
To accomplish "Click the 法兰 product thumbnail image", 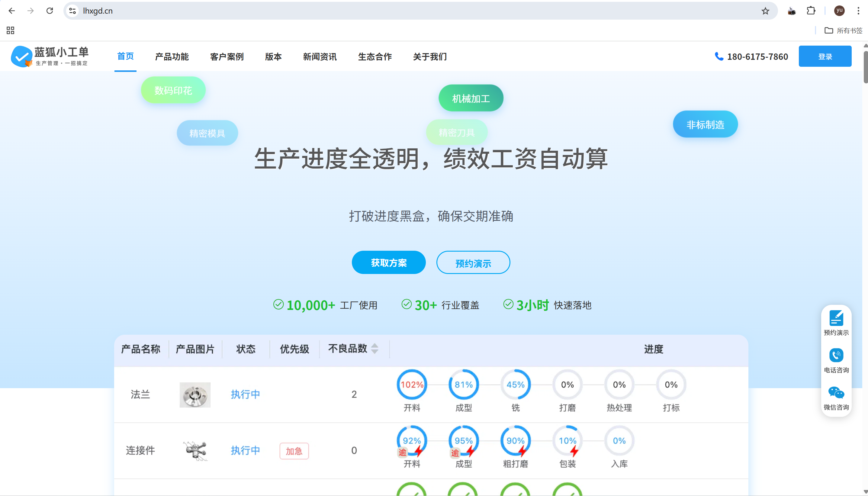I will click(x=195, y=395).
